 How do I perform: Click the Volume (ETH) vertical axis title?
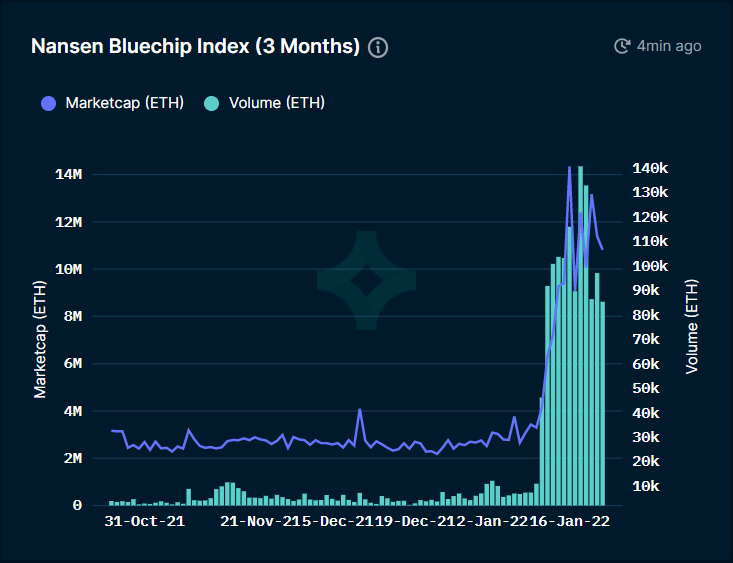[x=691, y=327]
